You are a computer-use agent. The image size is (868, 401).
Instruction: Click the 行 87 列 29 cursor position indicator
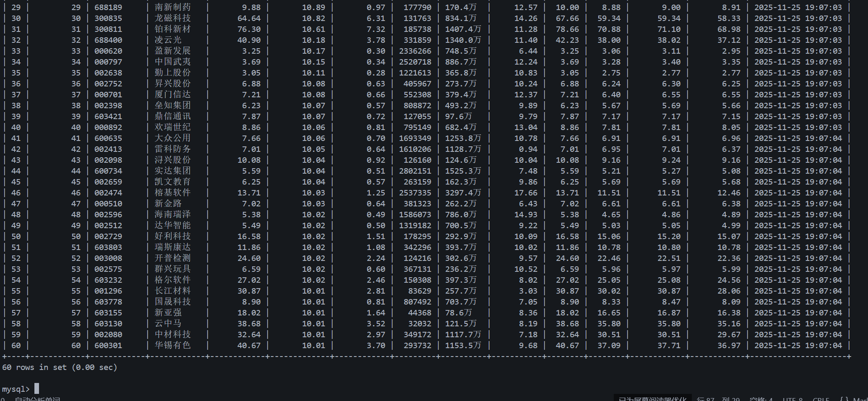point(718,399)
